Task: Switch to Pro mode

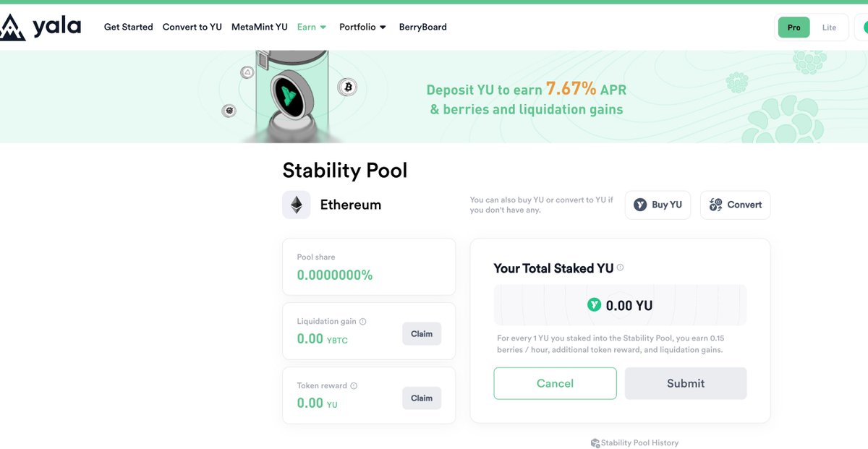Action: 794,27
